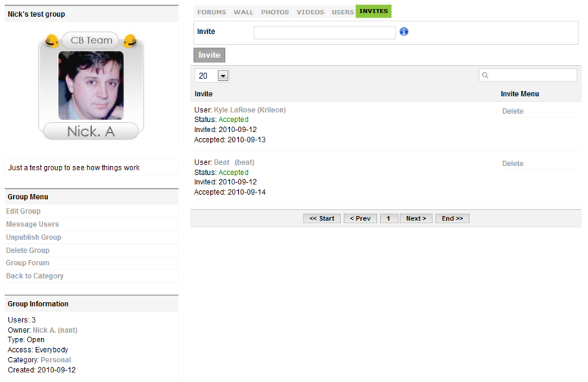The width and height of the screenshot is (588, 382).
Task: Click the Access: Everybody info line
Action: coord(38,350)
